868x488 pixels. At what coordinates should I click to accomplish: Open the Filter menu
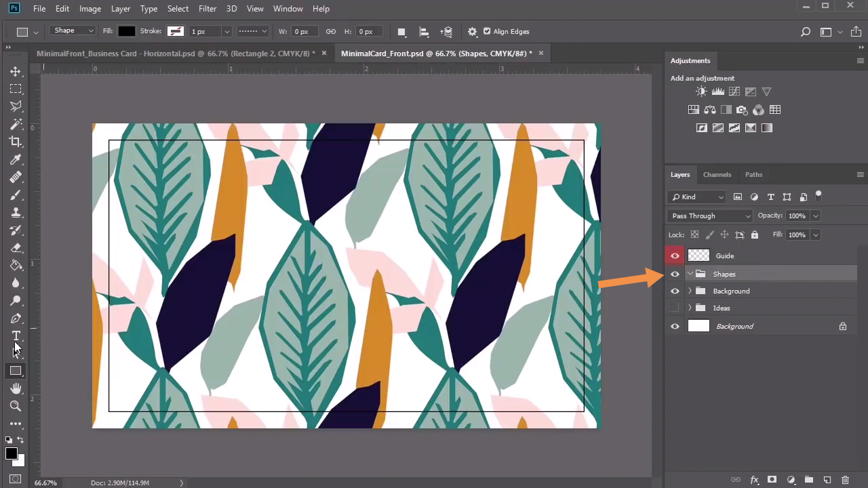point(208,9)
